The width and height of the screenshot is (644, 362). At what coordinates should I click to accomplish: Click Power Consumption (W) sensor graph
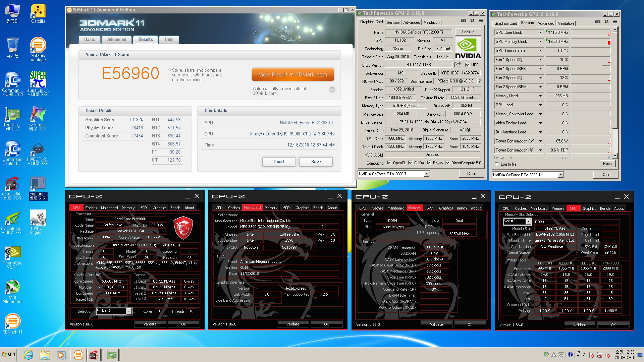coord(591,141)
